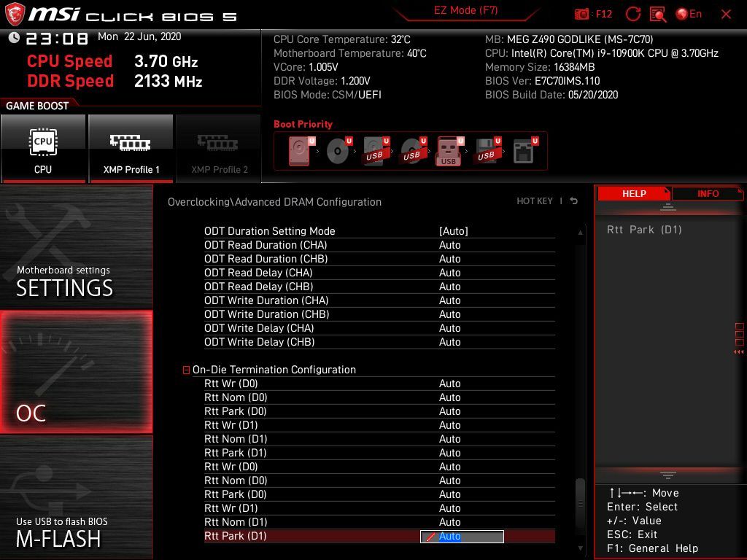Click the scroll down arrow of settings list
This screenshot has height=560, width=747.
[x=580, y=548]
